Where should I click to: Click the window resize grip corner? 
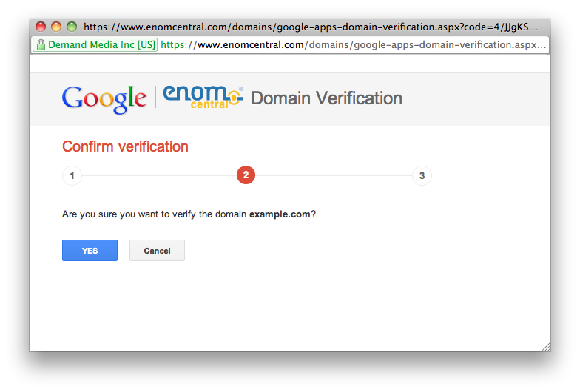[545, 346]
